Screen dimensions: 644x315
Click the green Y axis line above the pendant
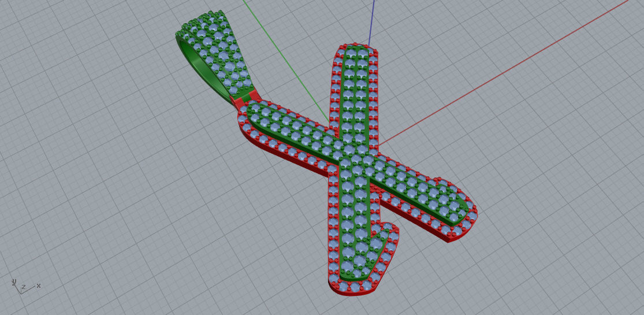click(x=286, y=61)
